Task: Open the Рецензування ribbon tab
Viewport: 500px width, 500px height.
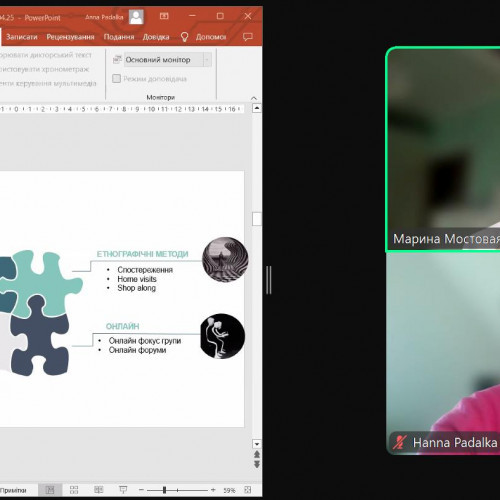Action: (x=70, y=37)
